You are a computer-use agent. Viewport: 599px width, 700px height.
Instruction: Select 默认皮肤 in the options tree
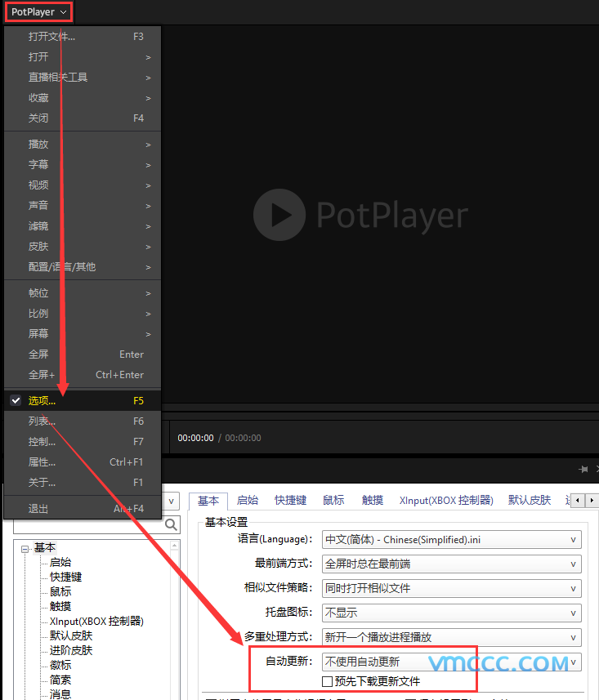point(71,635)
